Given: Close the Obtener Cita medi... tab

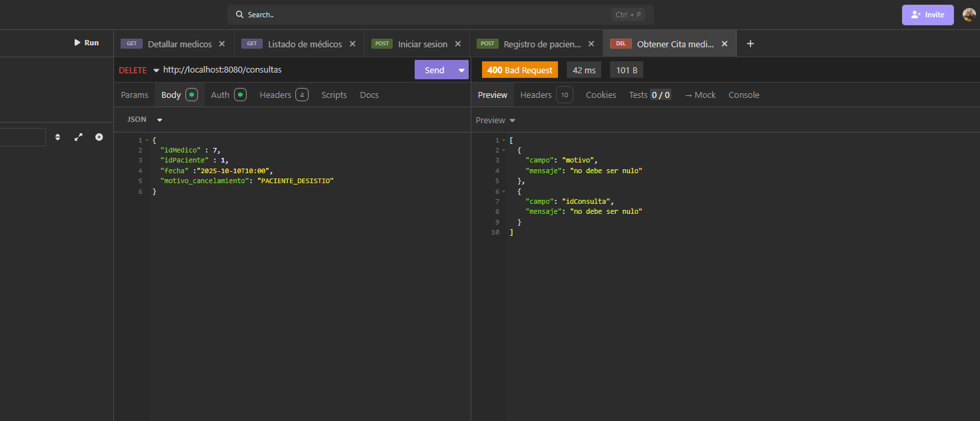Looking at the screenshot, I should tap(724, 44).
